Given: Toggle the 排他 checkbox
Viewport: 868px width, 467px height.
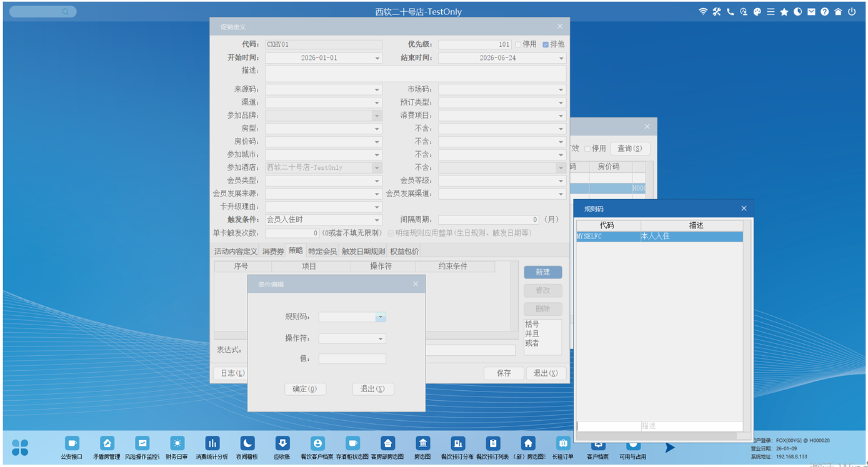Looking at the screenshot, I should pos(546,44).
